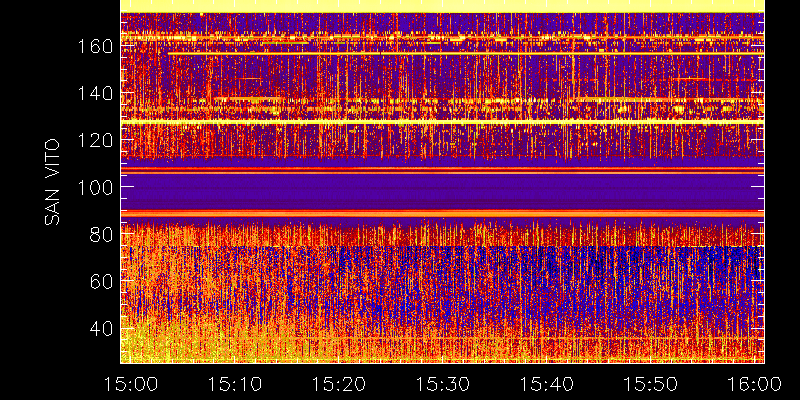Click the 100 frequency axis label
Screen dimensions: 800x400
click(x=95, y=187)
